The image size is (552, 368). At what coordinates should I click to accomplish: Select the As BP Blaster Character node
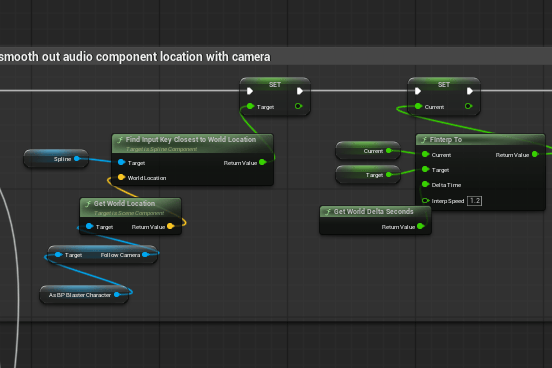(x=84, y=295)
